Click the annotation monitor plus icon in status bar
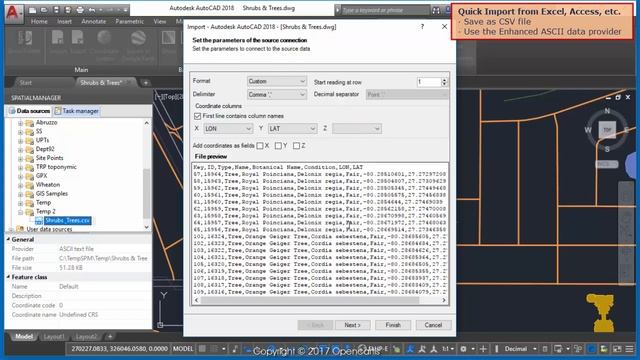The image size is (640, 360). [483, 349]
